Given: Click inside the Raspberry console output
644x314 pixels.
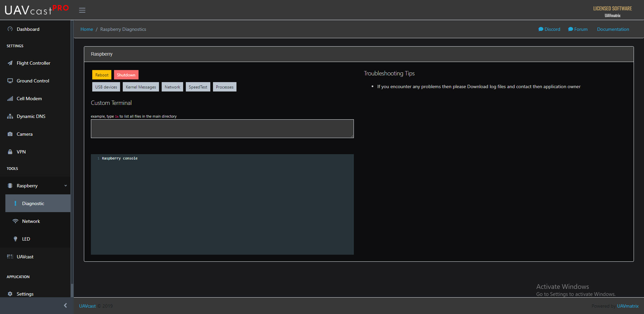Looking at the screenshot, I should click(222, 204).
